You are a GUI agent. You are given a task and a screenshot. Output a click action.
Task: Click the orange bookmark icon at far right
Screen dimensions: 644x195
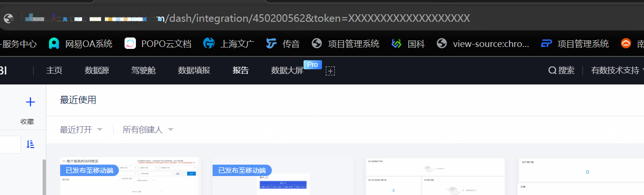pos(626,44)
